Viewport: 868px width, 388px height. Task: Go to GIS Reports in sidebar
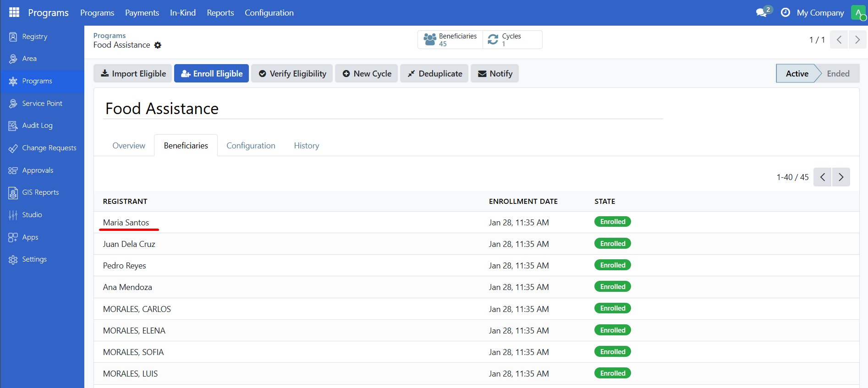[40, 192]
